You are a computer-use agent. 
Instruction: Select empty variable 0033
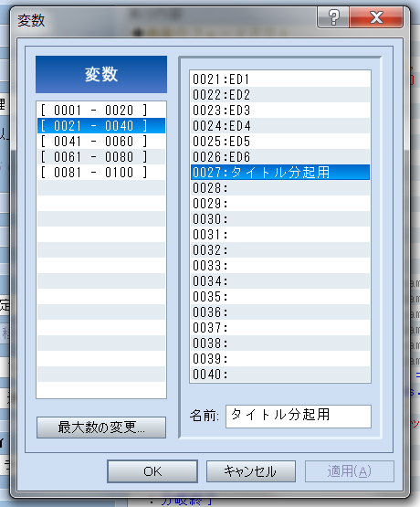[280, 266]
